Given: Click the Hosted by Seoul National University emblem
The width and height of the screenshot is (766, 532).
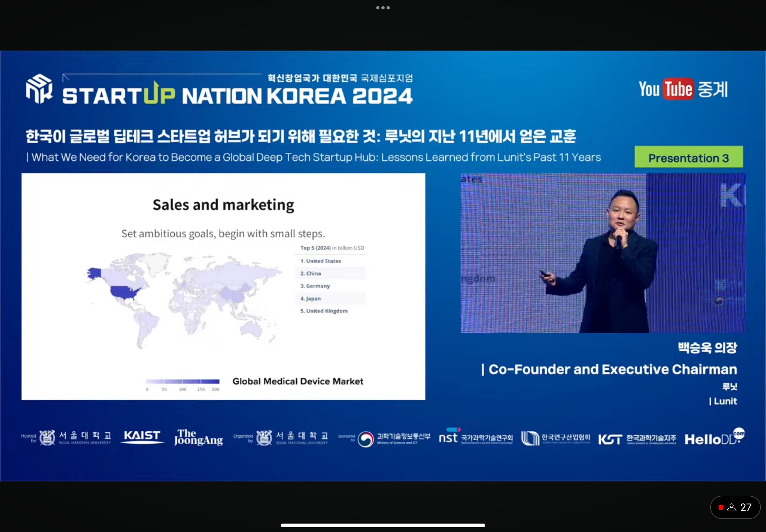Looking at the screenshot, I should (x=47, y=438).
